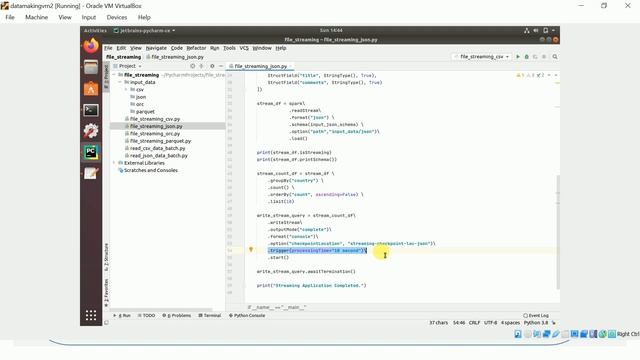Open the File menu in PyCharm
This screenshot has width=640, height=360.
click(108, 48)
